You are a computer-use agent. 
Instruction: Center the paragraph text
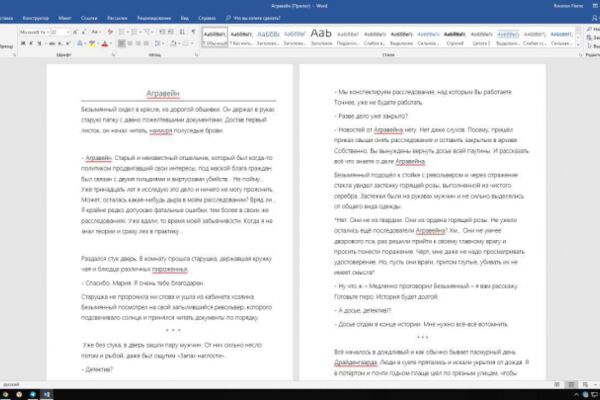pos(130,43)
